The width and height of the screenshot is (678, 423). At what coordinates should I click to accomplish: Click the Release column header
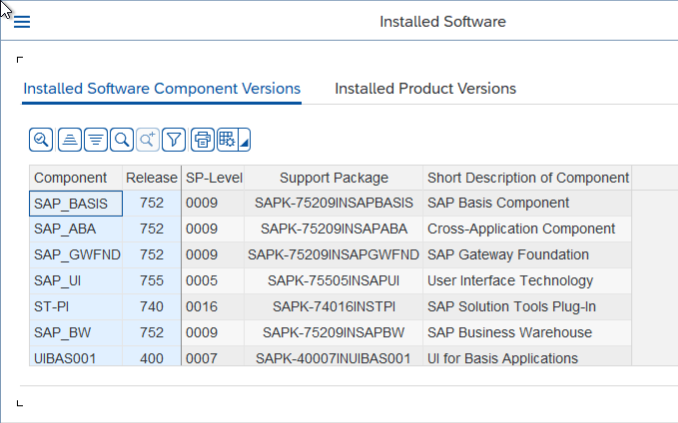click(152, 178)
